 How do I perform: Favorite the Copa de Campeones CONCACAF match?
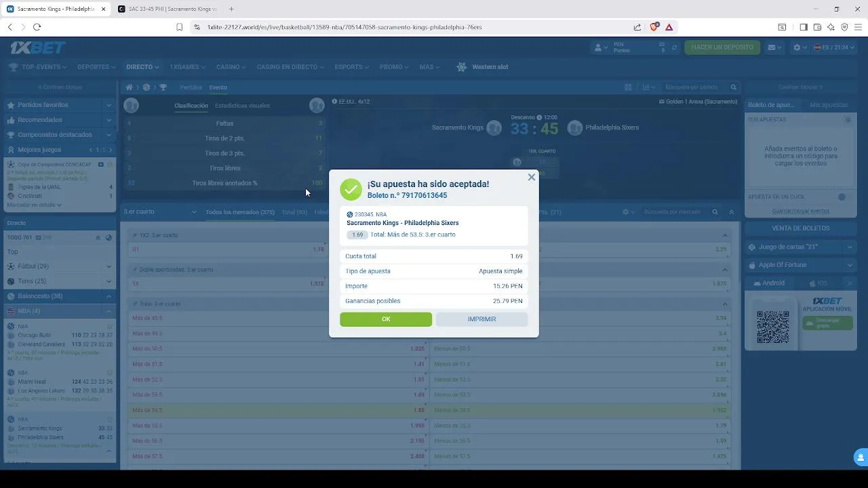110,165
